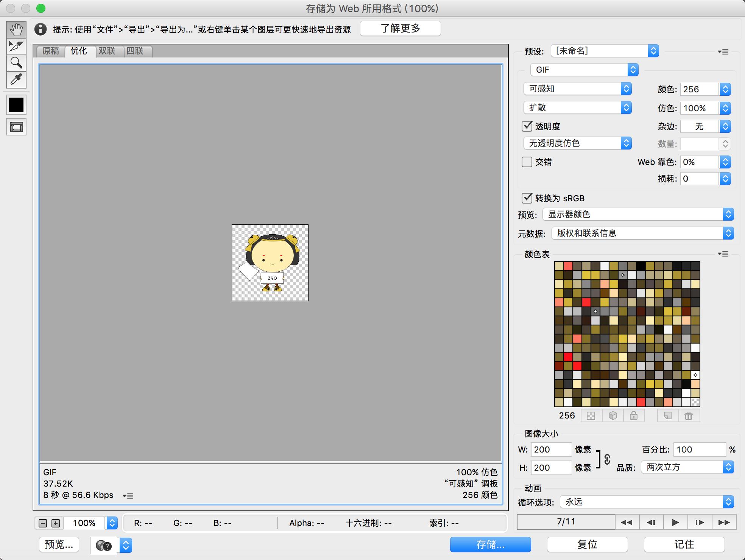This screenshot has width=745, height=560.
Task: Toggle slices visibility icon
Action: click(x=16, y=127)
